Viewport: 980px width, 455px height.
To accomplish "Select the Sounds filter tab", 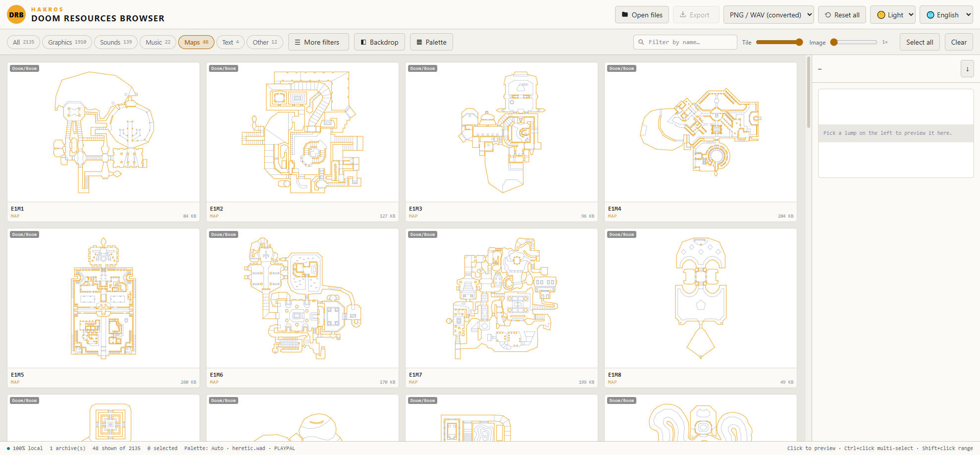I will [116, 42].
